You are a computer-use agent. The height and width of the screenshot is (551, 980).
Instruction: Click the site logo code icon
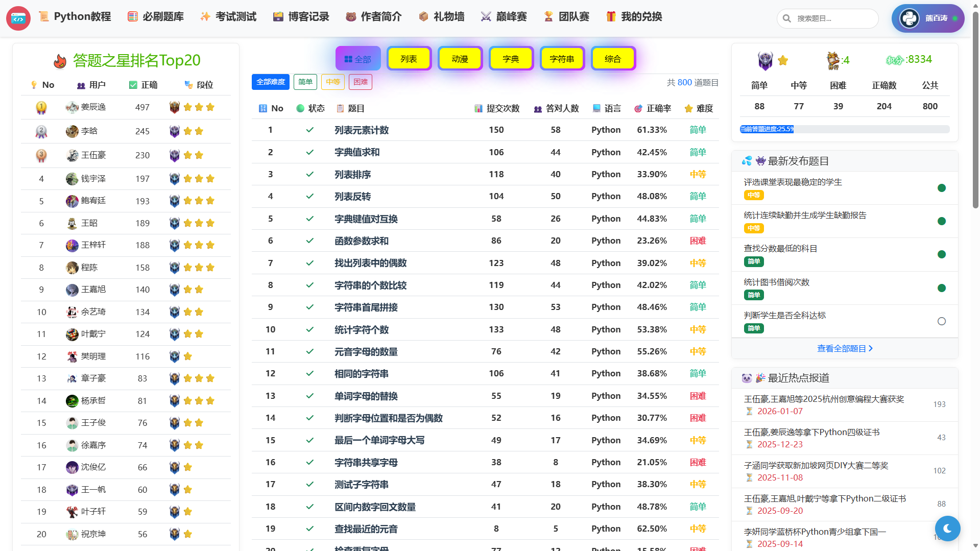click(18, 18)
